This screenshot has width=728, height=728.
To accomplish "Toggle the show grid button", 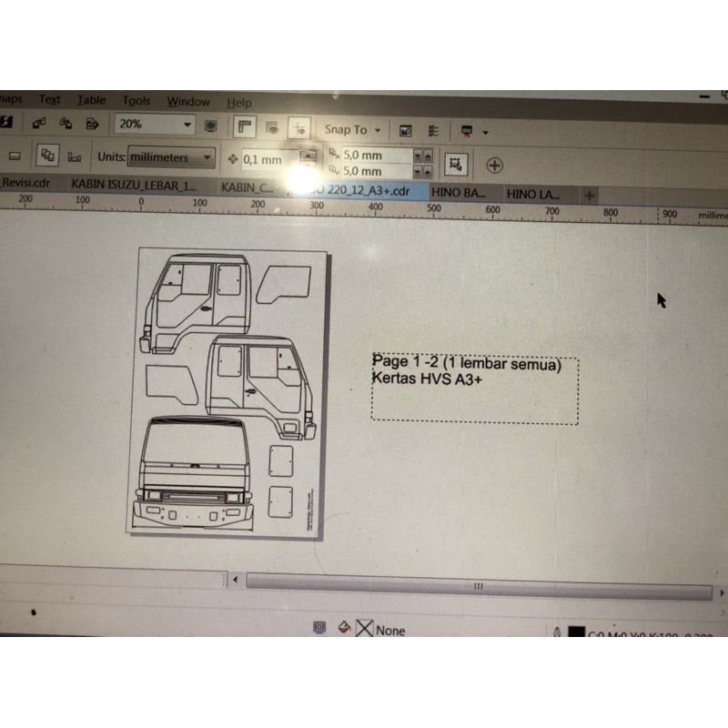I will 271,127.
